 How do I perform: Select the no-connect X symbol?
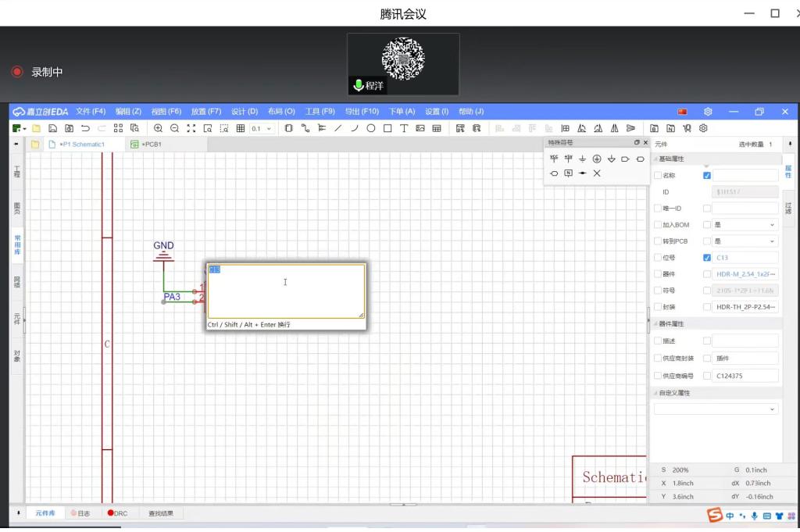tap(597, 173)
